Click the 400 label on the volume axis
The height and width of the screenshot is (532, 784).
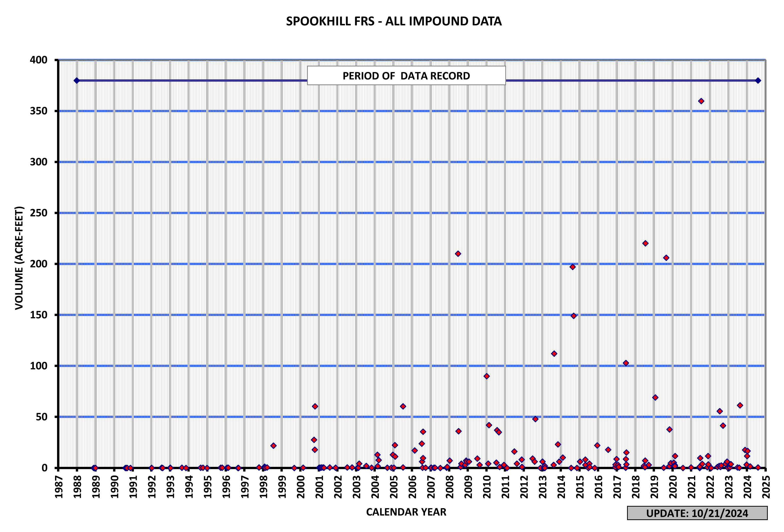point(39,60)
